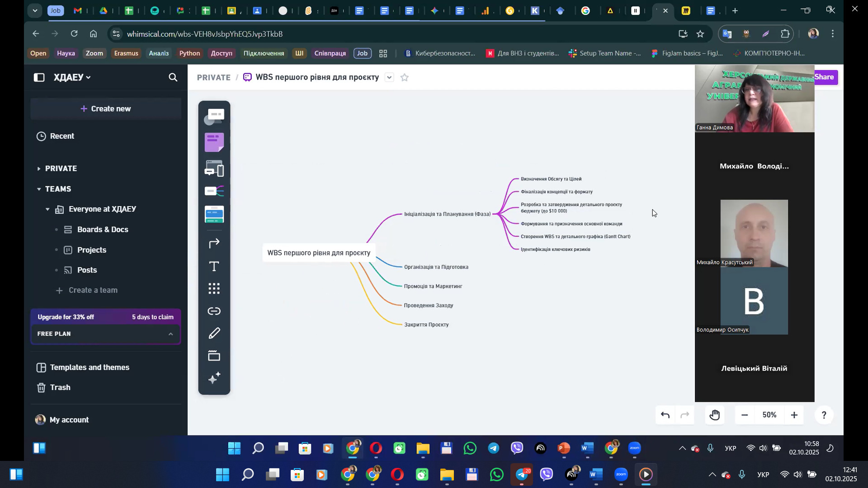The width and height of the screenshot is (868, 488).
Task: Open Boards & Docs item
Action: pyautogui.click(x=103, y=230)
